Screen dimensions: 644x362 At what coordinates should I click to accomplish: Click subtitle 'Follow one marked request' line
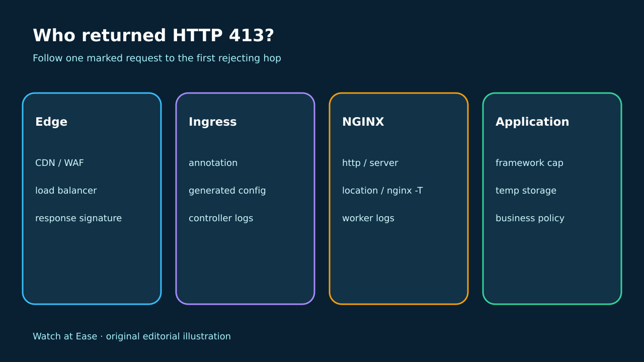coord(157,58)
